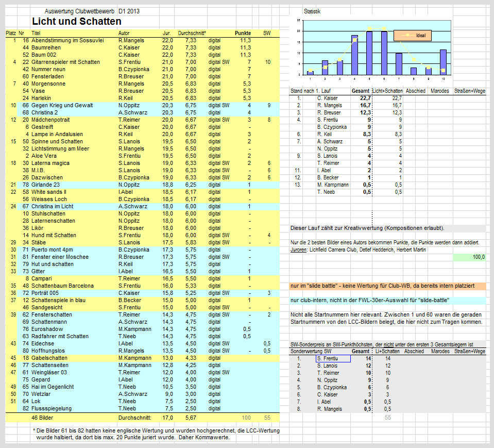Click 'Gabelschatten' entry
494x448 pixels.
pos(49,358)
